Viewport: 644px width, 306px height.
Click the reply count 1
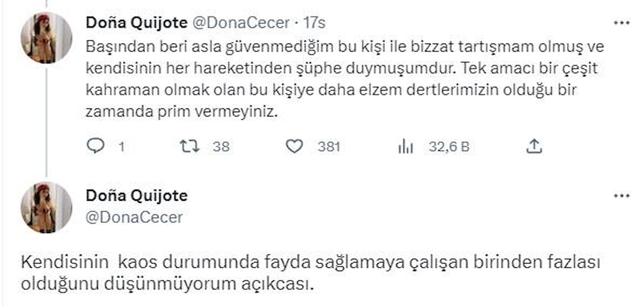coord(120,147)
